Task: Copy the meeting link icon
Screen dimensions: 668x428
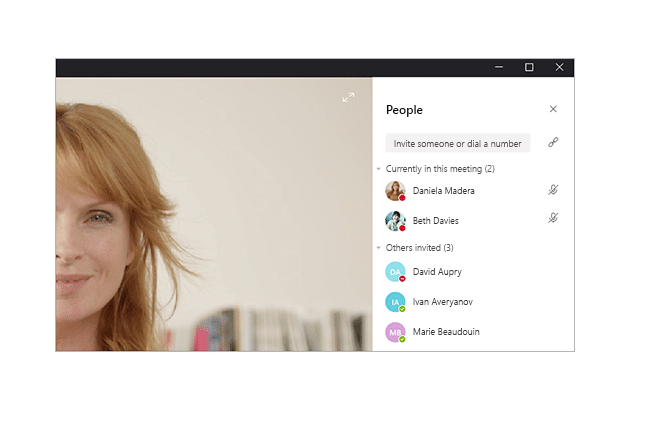Action: (553, 143)
